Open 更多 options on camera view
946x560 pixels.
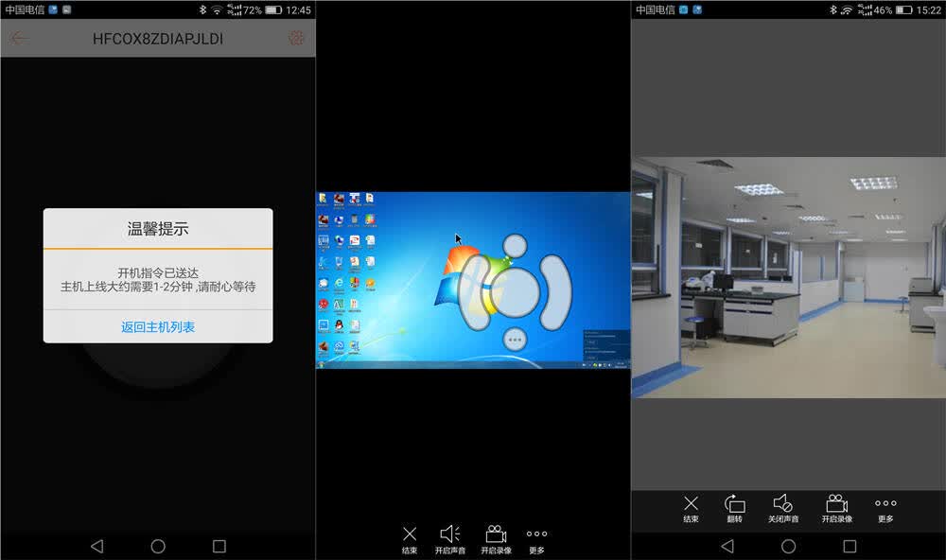(885, 510)
